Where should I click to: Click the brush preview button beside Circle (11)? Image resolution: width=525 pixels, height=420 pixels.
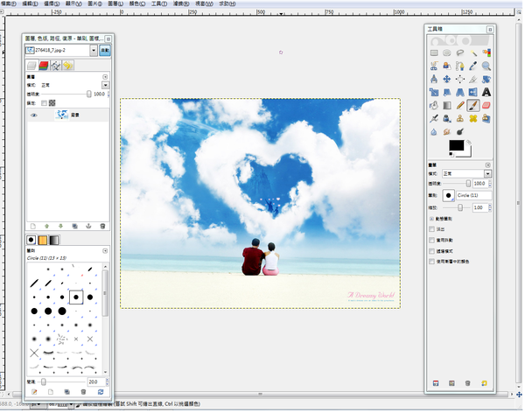[448, 196]
